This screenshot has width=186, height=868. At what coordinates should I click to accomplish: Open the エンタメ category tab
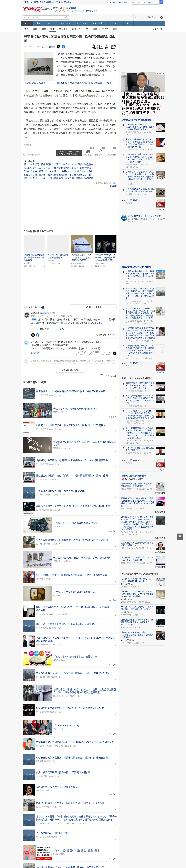63,29
